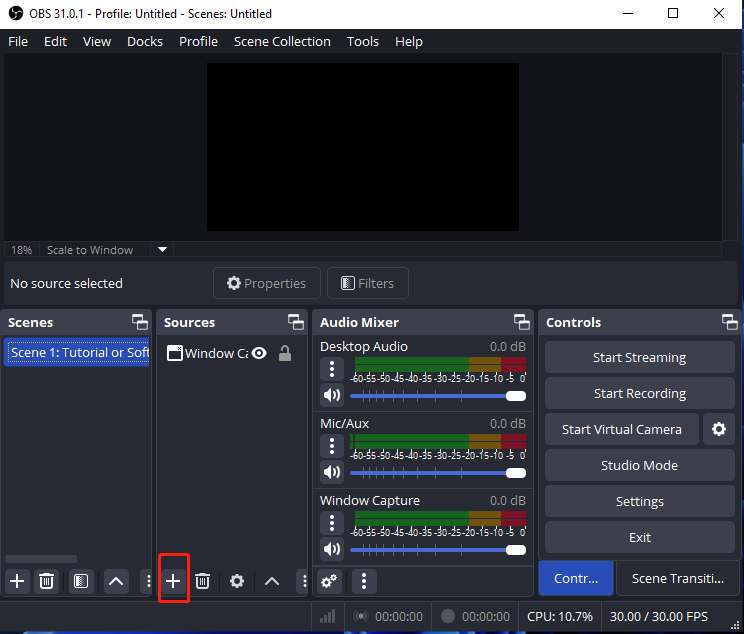This screenshot has height=634, width=744.
Task: Click CPU: 10.7% status text
Action: 560,616
